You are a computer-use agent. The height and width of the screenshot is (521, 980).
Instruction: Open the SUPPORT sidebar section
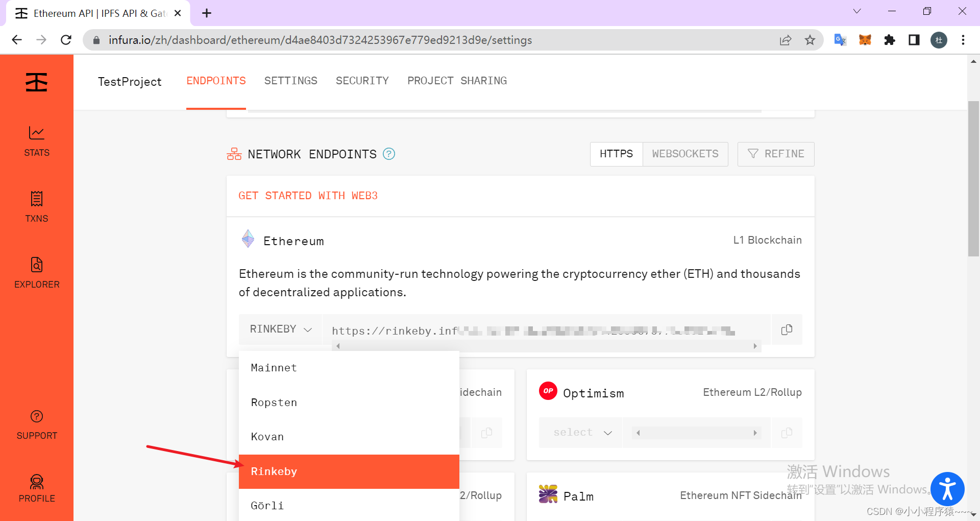tap(37, 425)
